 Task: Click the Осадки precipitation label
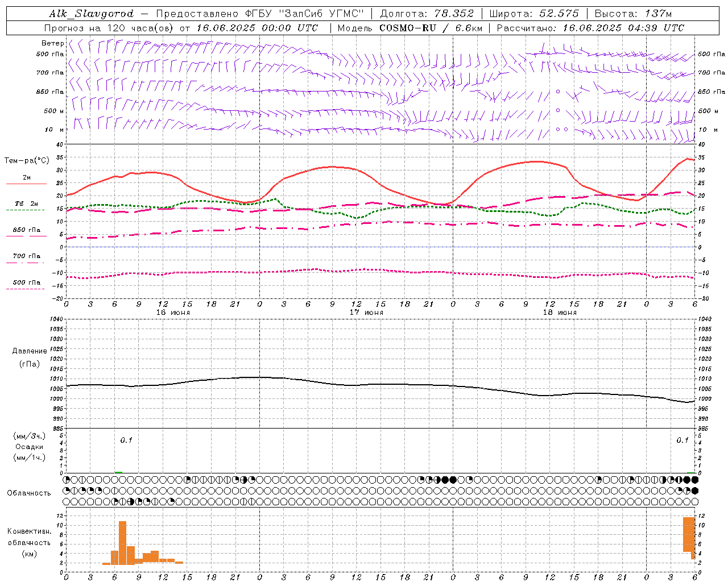coord(30,447)
